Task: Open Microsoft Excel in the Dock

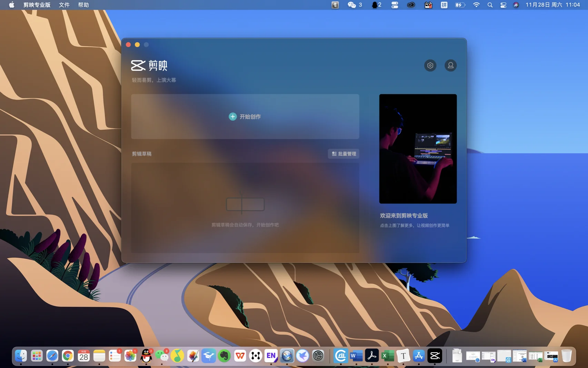Action: (x=388, y=356)
